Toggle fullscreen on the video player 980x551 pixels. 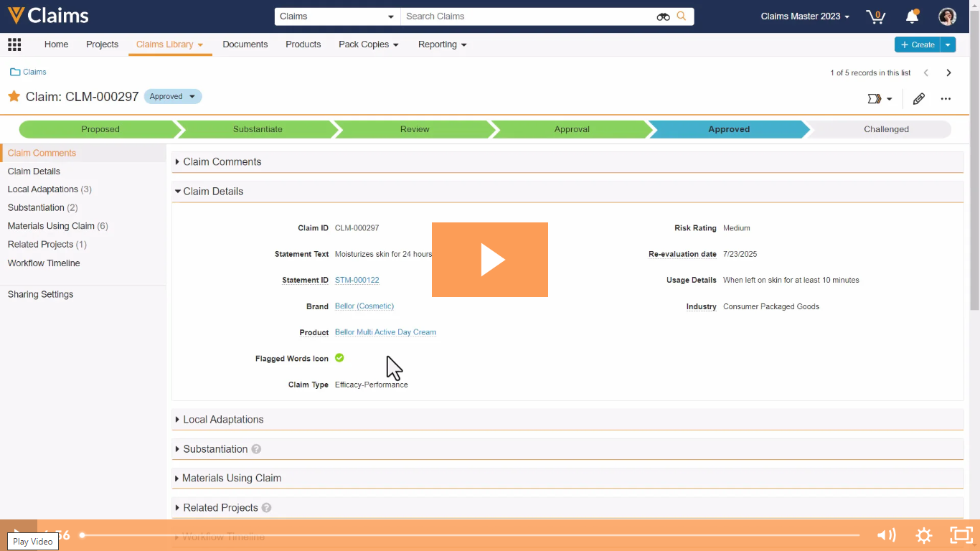click(961, 534)
